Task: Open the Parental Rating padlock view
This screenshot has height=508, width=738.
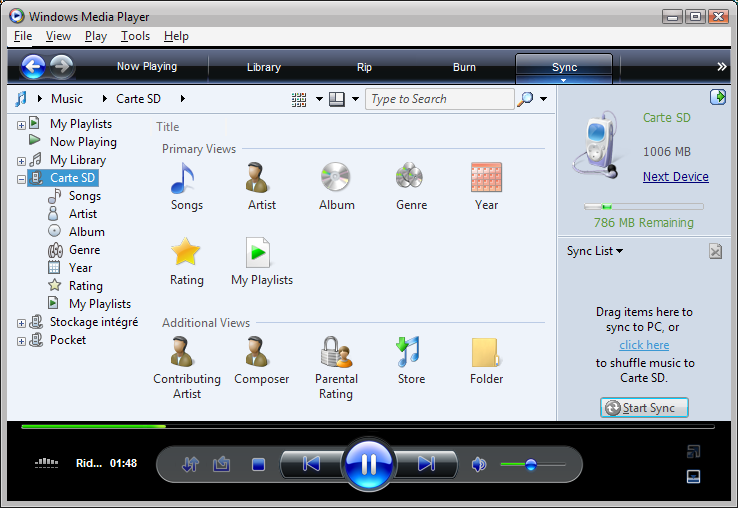Action: pyautogui.click(x=337, y=352)
